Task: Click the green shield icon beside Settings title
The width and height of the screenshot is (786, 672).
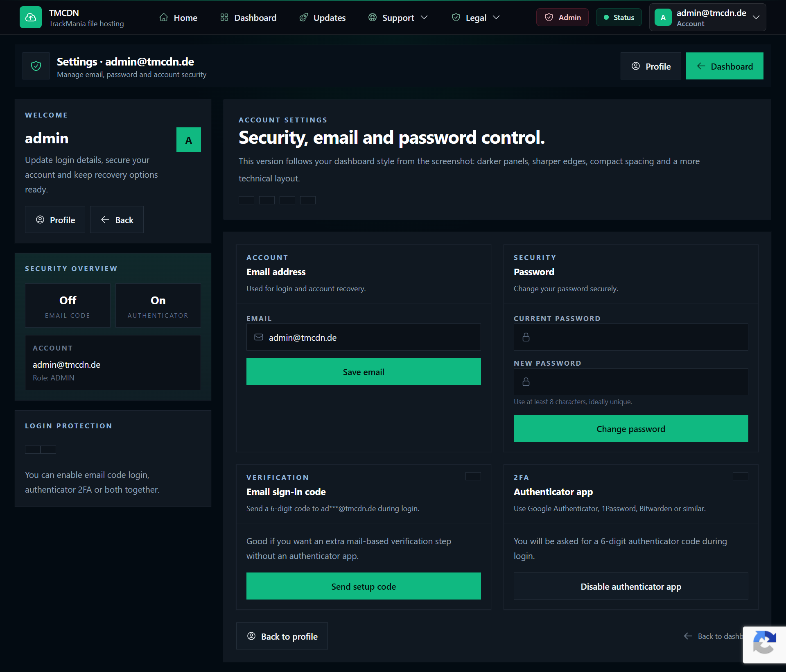Action: [36, 66]
